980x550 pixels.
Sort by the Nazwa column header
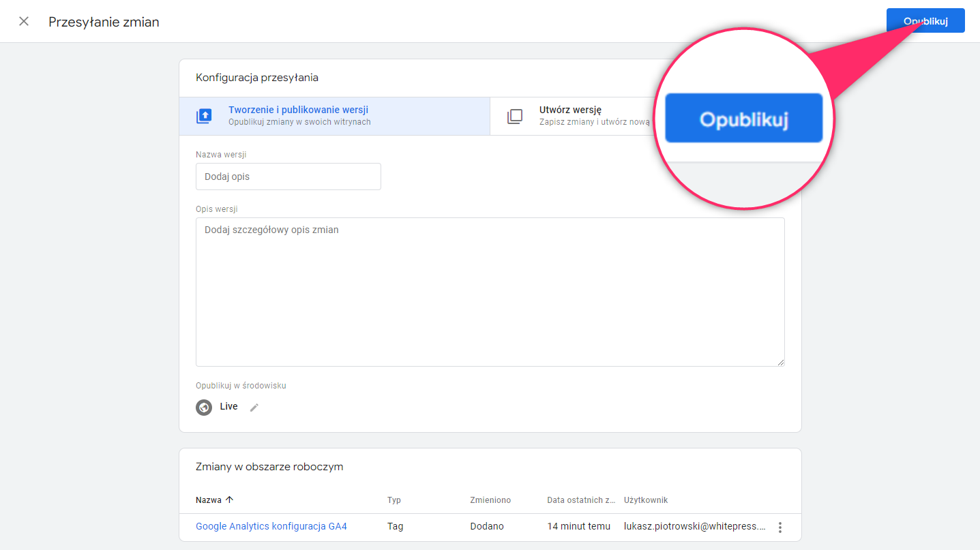click(x=209, y=500)
